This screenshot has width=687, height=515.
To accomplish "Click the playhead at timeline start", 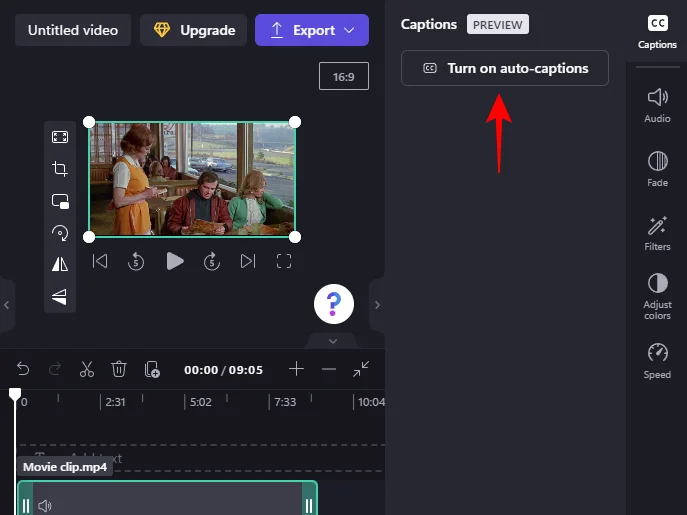I will tap(15, 394).
